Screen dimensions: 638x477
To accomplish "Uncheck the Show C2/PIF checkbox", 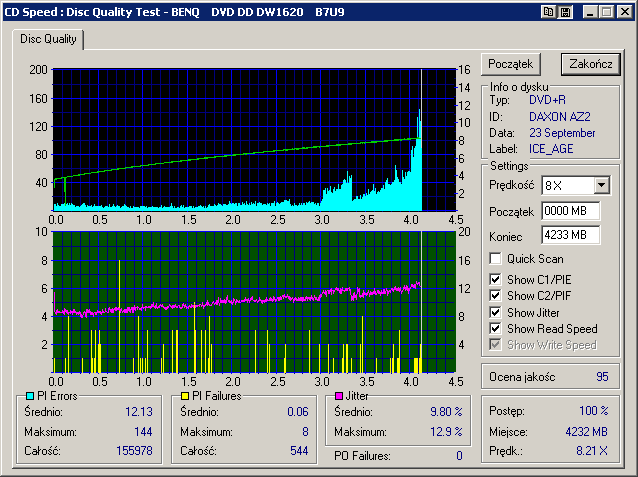I will 495,295.
